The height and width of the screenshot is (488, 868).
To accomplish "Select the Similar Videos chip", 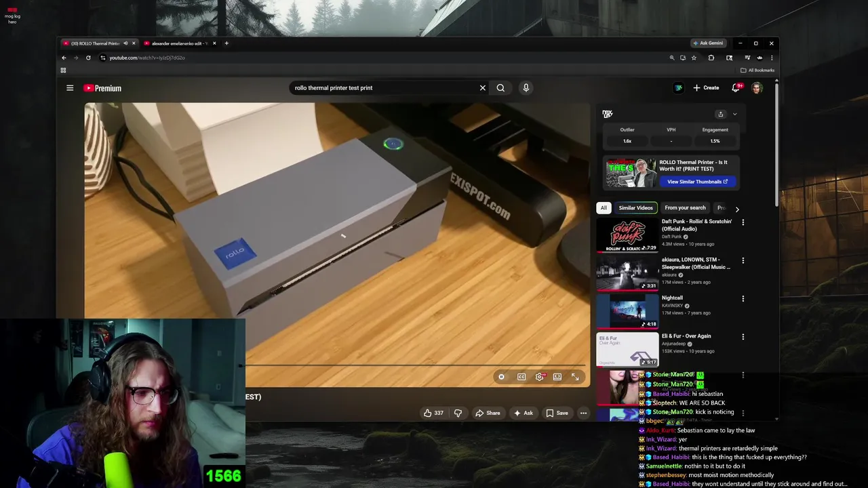I will pos(635,208).
